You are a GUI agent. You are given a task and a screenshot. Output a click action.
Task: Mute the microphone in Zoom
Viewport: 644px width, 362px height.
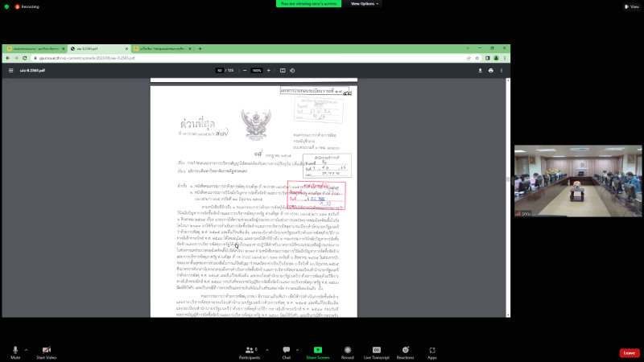point(14,351)
